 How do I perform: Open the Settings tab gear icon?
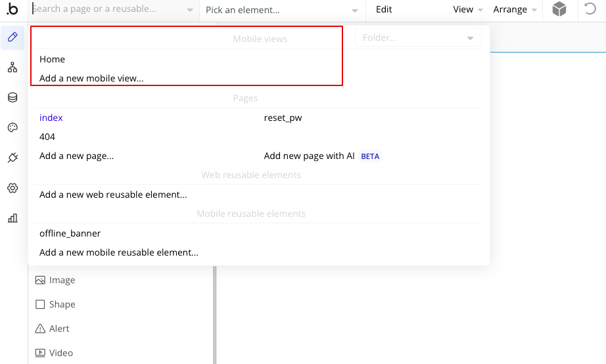tap(12, 188)
